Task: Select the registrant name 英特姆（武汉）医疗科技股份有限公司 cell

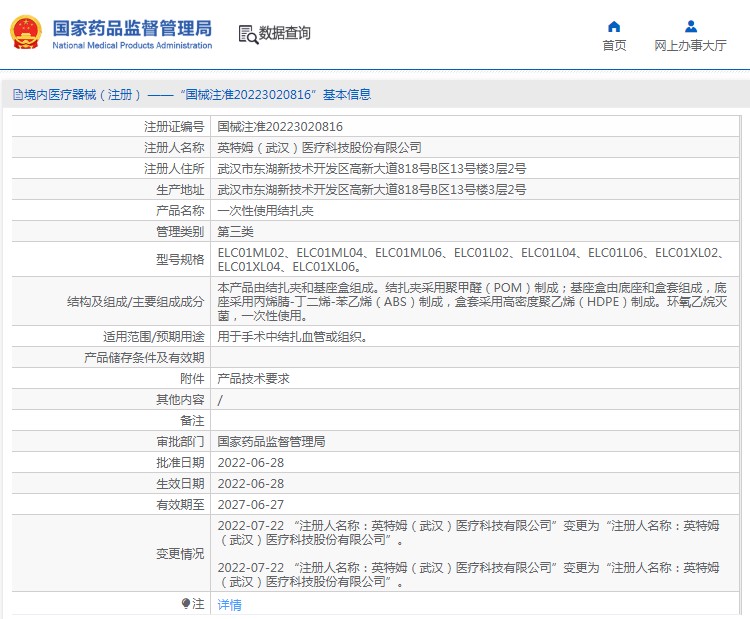Action: click(320, 148)
